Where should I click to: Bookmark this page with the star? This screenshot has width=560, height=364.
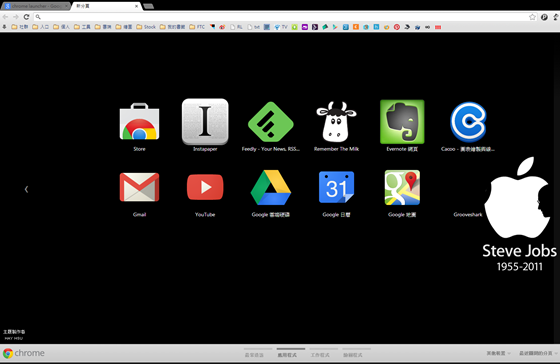coord(532,17)
